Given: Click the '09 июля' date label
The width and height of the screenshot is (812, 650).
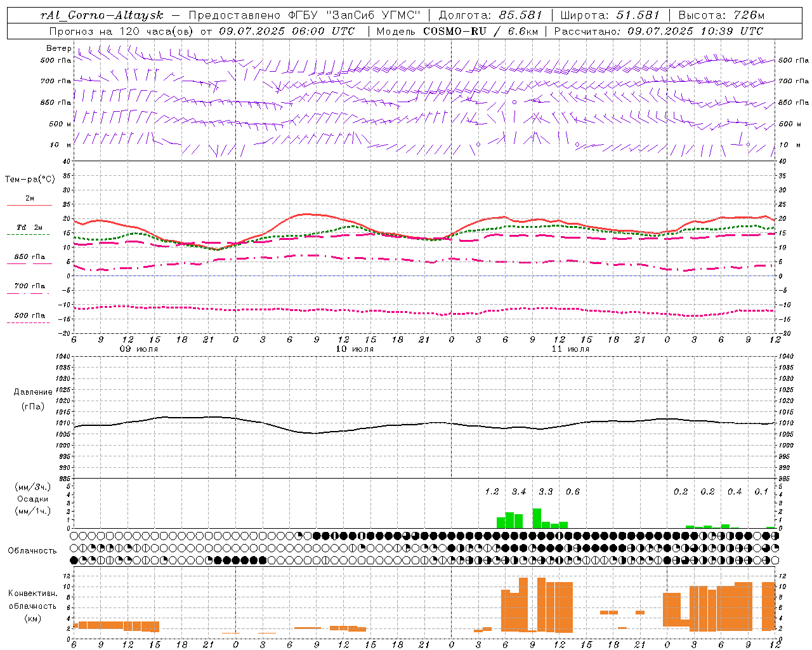Looking at the screenshot, I should [x=139, y=349].
